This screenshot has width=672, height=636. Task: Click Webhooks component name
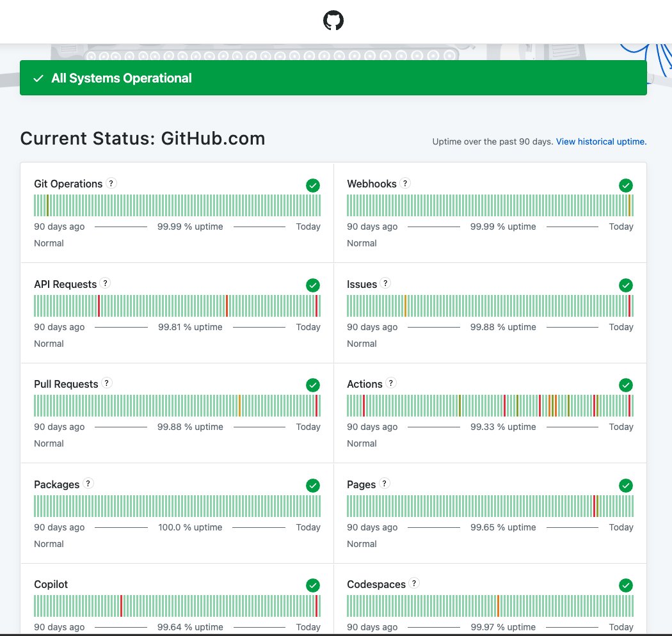[x=372, y=184]
